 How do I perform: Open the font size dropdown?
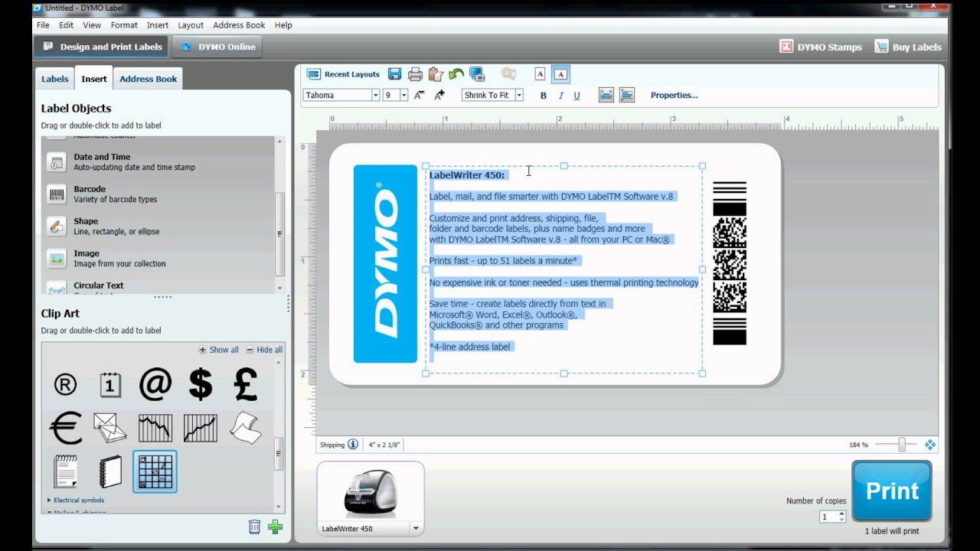point(403,95)
